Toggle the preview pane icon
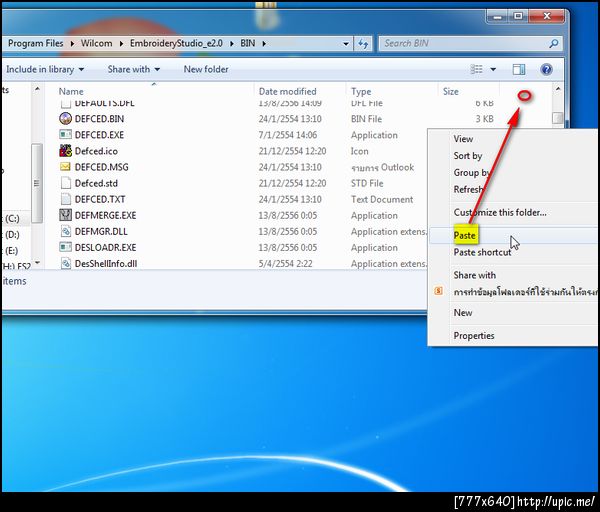600x512 pixels. (x=519, y=69)
